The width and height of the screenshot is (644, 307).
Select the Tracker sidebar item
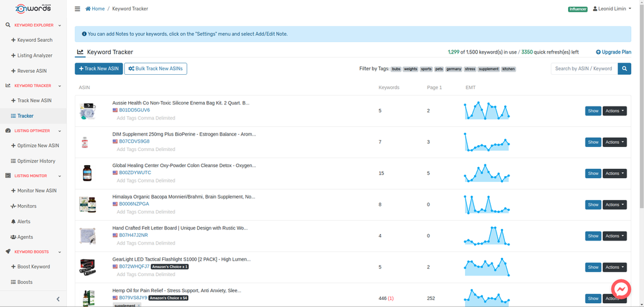(x=33, y=116)
